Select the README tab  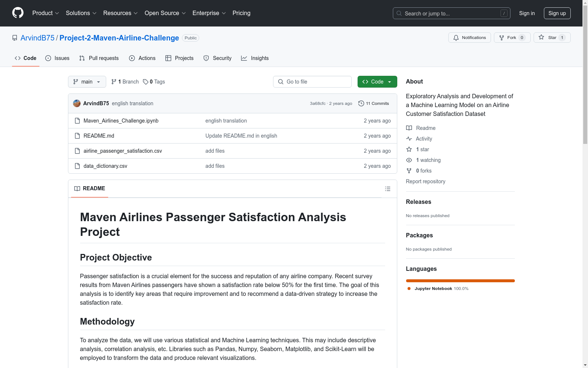90,188
